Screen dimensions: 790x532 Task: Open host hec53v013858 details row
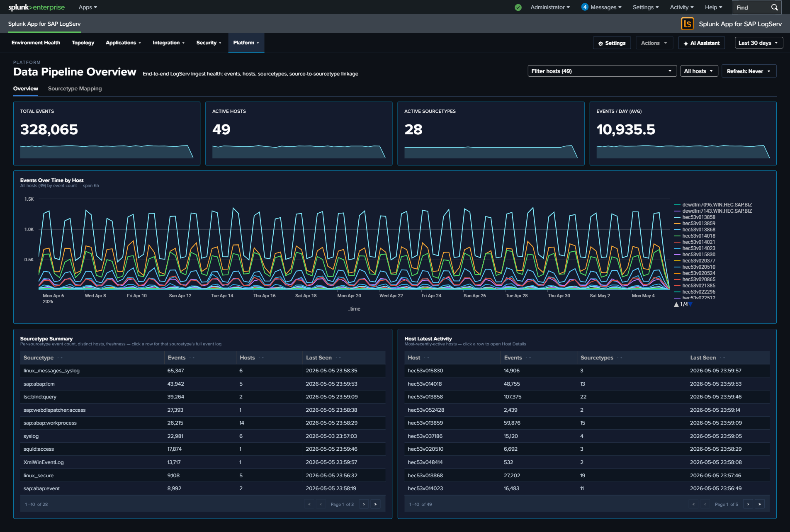click(587, 397)
